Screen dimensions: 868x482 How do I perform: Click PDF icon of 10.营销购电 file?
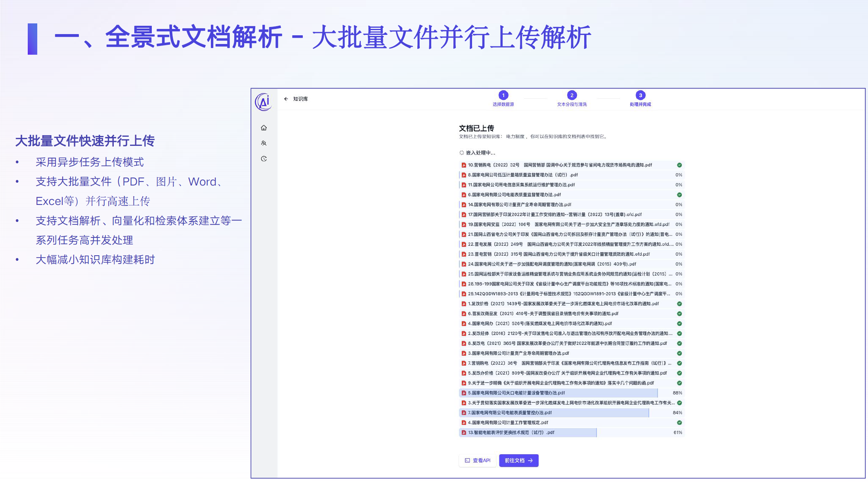point(463,165)
